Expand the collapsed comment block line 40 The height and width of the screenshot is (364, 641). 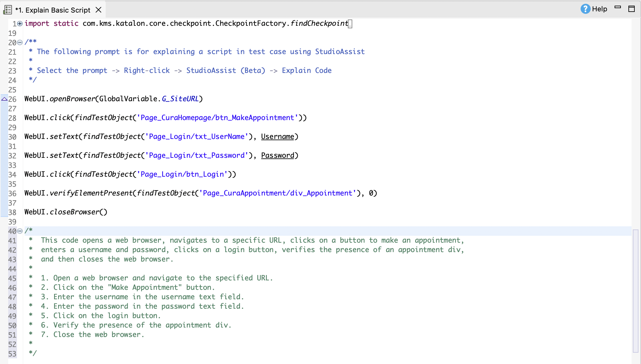(x=20, y=231)
